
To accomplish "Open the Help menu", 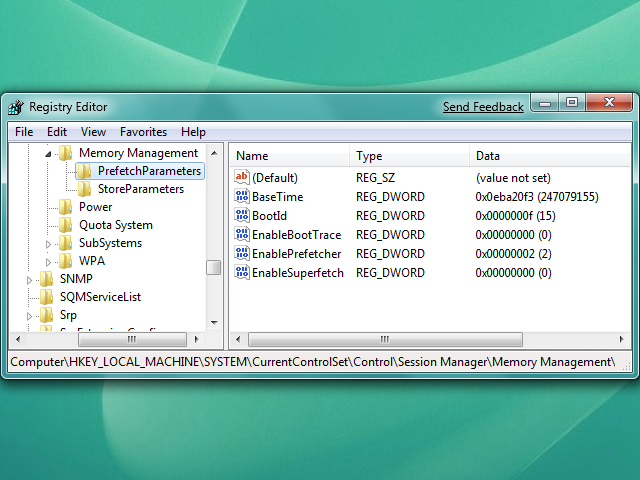I will pos(193,132).
